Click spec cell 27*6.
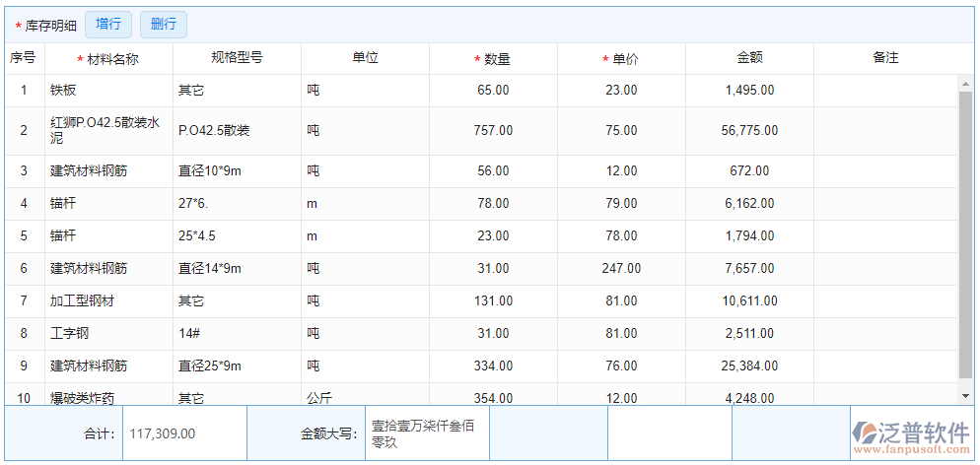The width and height of the screenshot is (980, 465). point(237,204)
